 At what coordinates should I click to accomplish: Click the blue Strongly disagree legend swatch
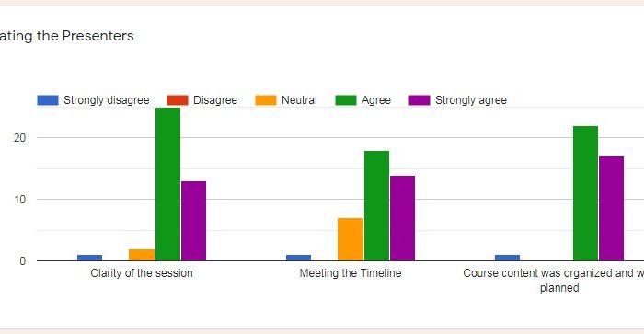pos(48,100)
